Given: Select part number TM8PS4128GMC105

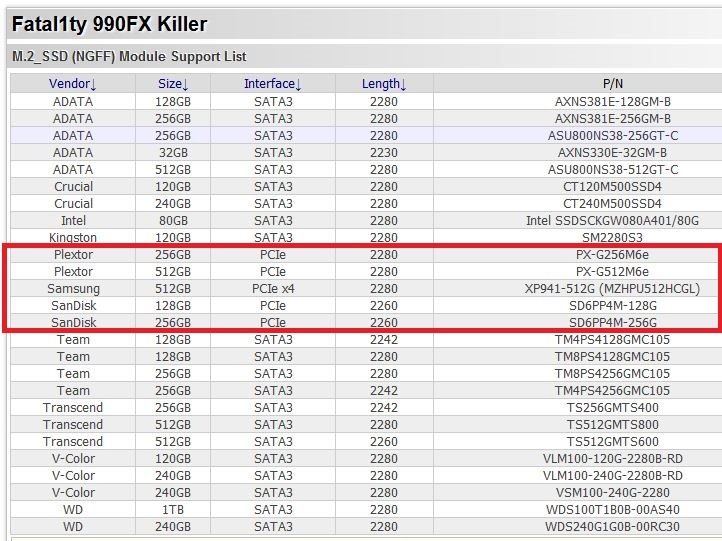Looking at the screenshot, I should (612, 357).
